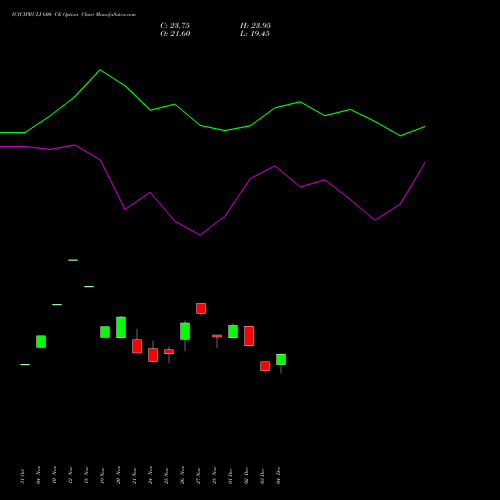Click the red candle above 24 Nov

[x=153, y=355]
